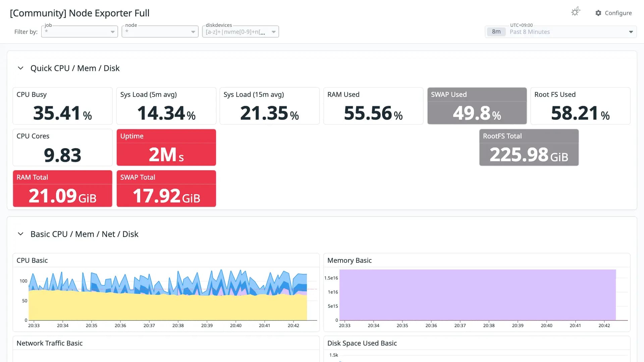Screen dimensions: 644x362
Task: Open the Past 8 Minutes time range selector
Action: [560, 32]
